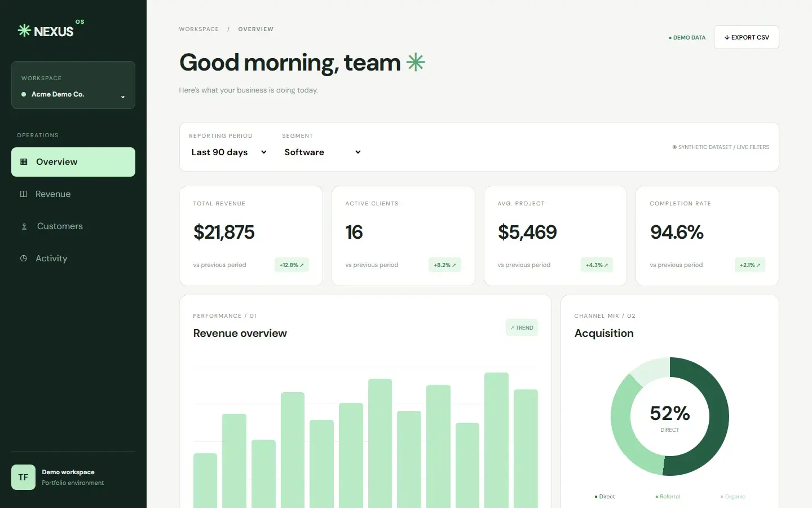Click the Demo Data indicator
This screenshot has width=812, height=508.
tap(687, 38)
